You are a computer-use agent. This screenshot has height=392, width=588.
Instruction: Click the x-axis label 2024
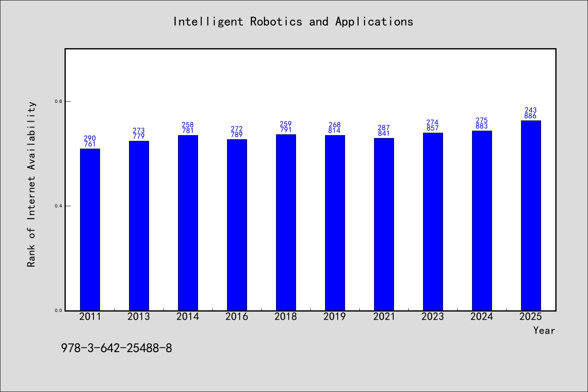click(x=482, y=316)
